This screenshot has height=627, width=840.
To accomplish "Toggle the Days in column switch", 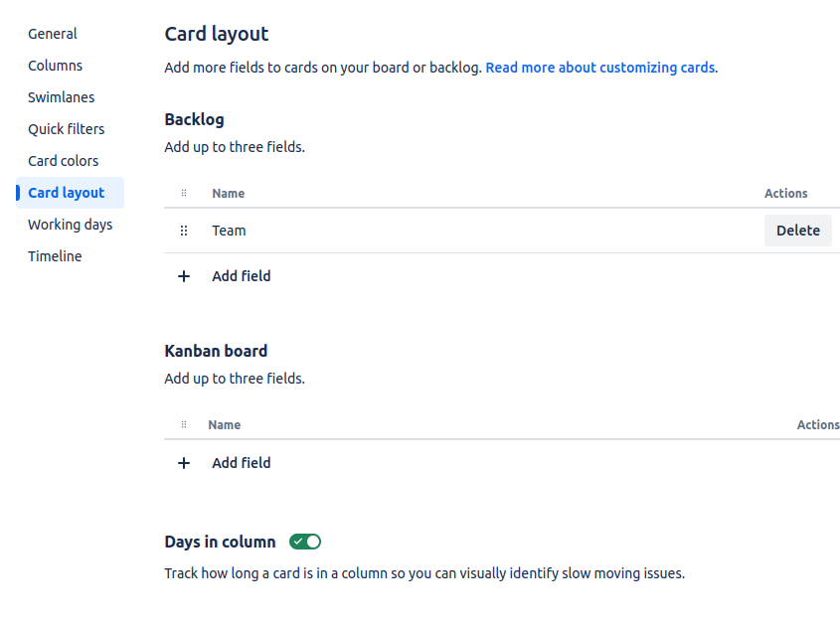I will click(305, 542).
